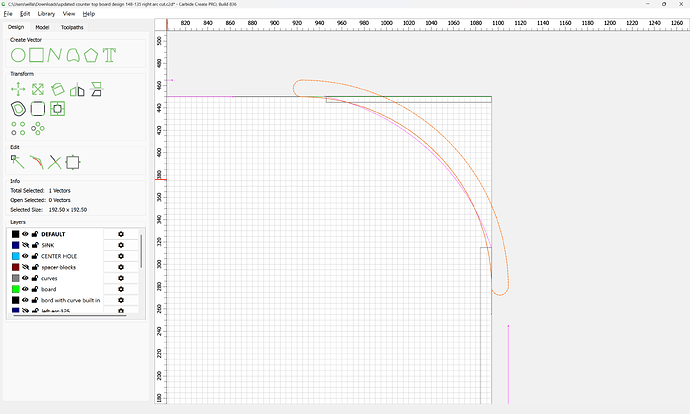Click the spacer blocks layer color swatch
The width and height of the screenshot is (690, 414).
pyautogui.click(x=16, y=267)
